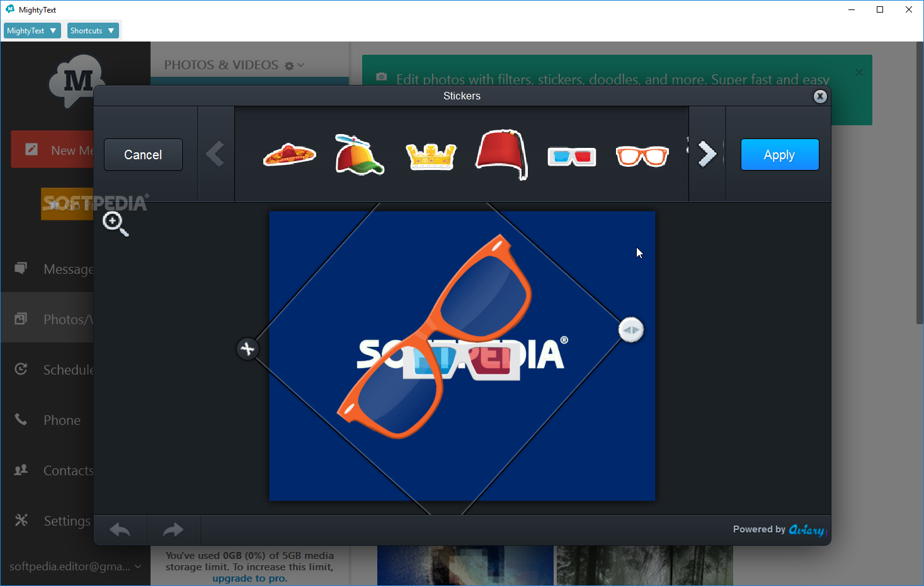
Task: Click the New Message compose button
Action: click(x=52, y=150)
